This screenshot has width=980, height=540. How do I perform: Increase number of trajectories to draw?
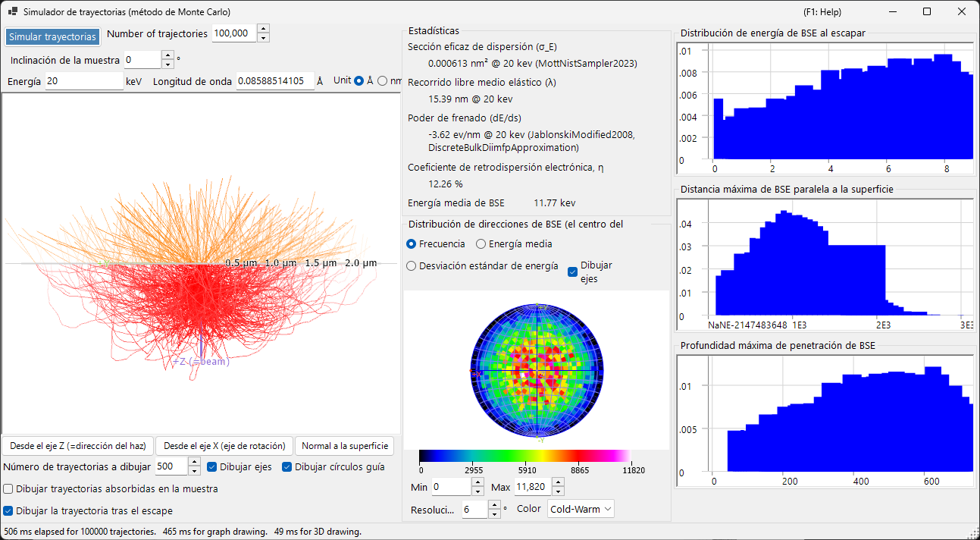pos(194,463)
